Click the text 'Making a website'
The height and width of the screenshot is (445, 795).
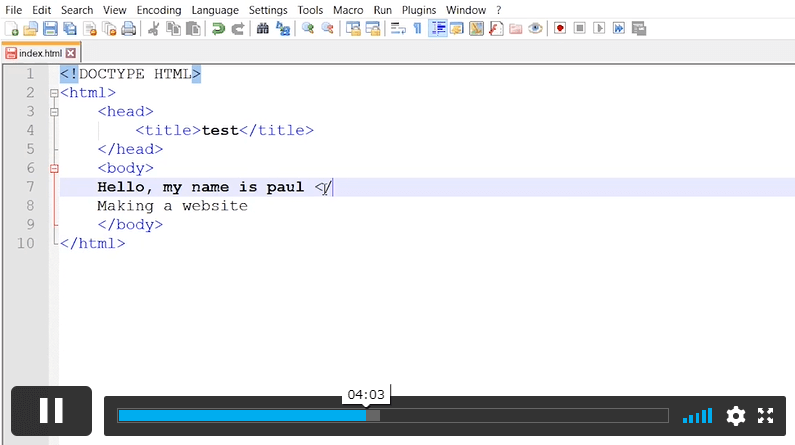pos(172,206)
